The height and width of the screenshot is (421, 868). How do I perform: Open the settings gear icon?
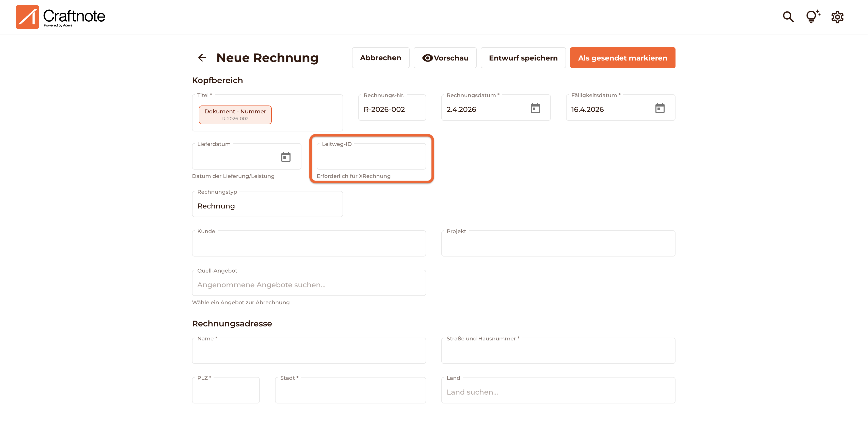837,17
